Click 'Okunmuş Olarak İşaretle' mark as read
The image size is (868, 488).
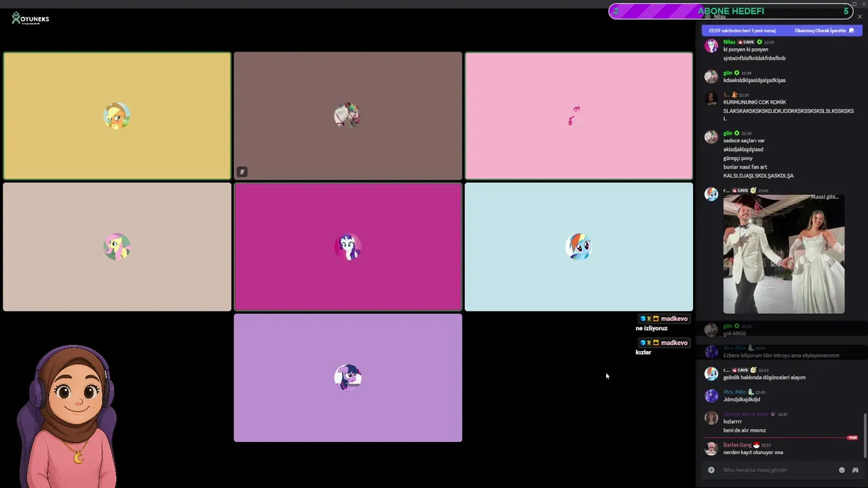824,30
